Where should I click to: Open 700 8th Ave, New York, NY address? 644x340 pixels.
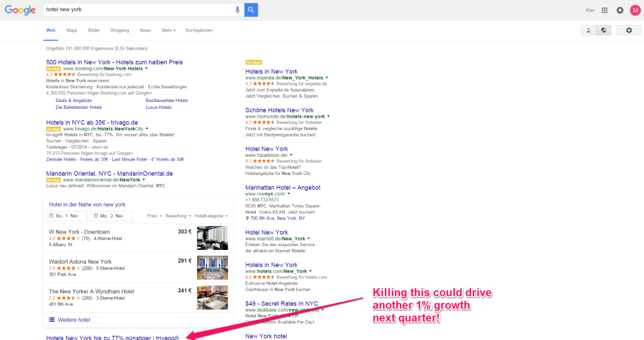pyautogui.click(x=277, y=218)
